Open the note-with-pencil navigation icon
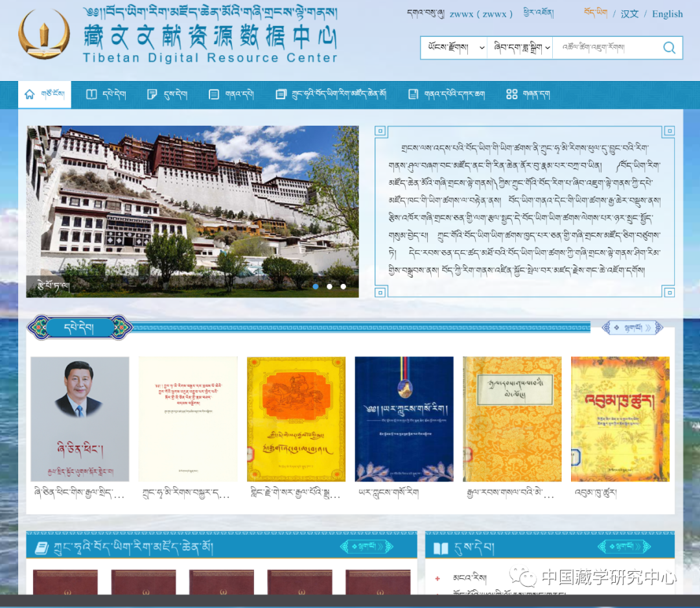The image size is (700, 608). (x=152, y=95)
